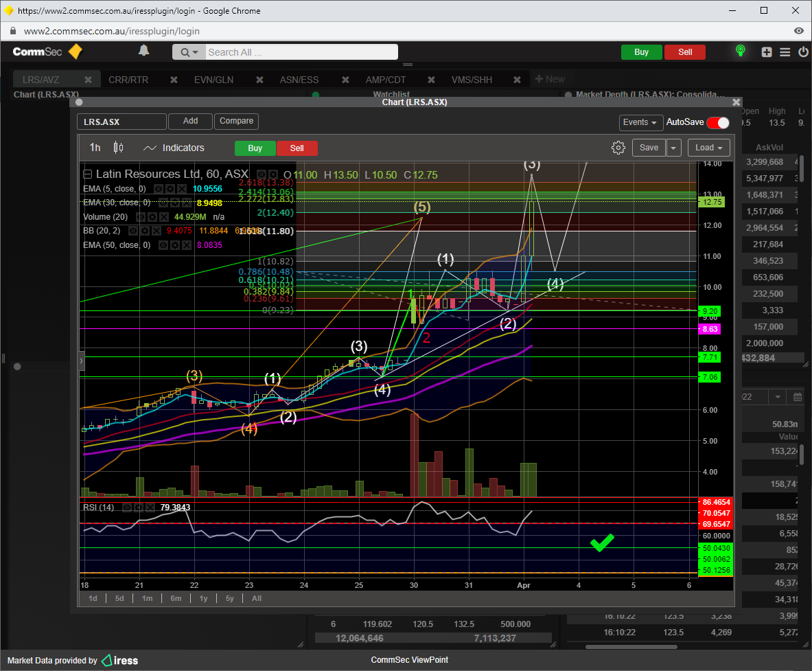Screen dimensions: 812x671
Task: Click the Compare button
Action: (x=236, y=121)
